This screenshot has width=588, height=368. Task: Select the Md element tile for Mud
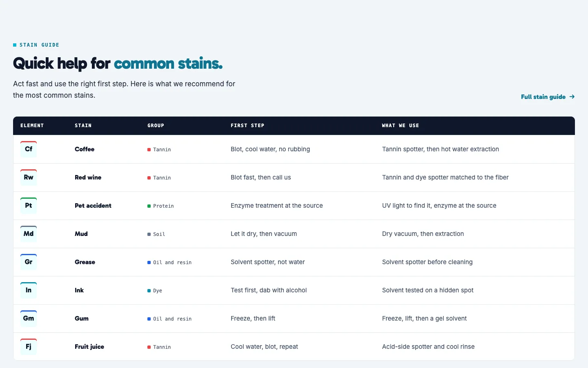point(29,234)
